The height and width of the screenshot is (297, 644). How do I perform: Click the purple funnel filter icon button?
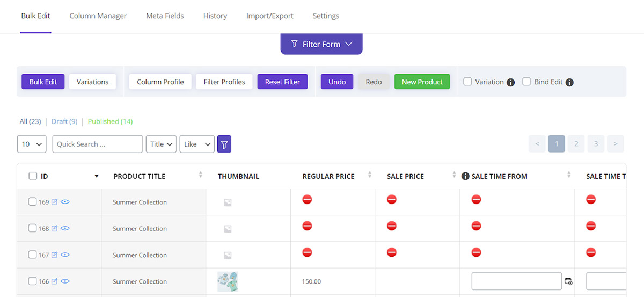coord(224,144)
